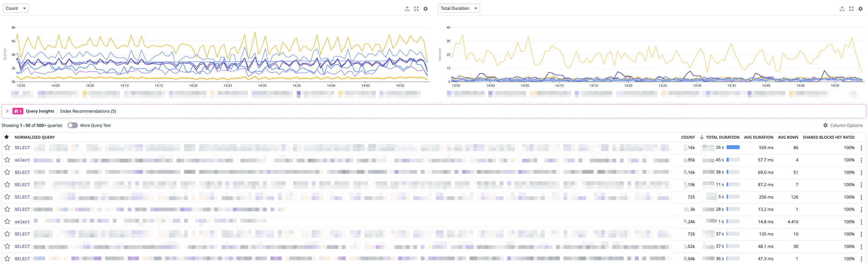Open settings gear for Total Duration graph

tap(860, 9)
